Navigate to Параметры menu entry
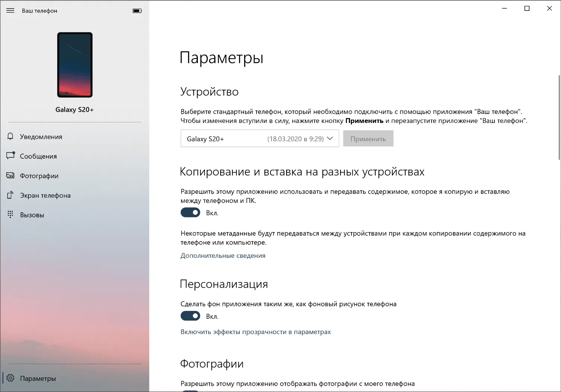The width and height of the screenshot is (561, 392). [37, 378]
